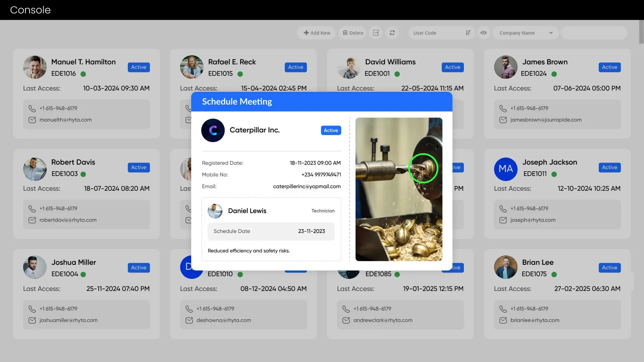Click the refresh icon in the toolbar
This screenshot has width=644, height=362.
tap(392, 33)
